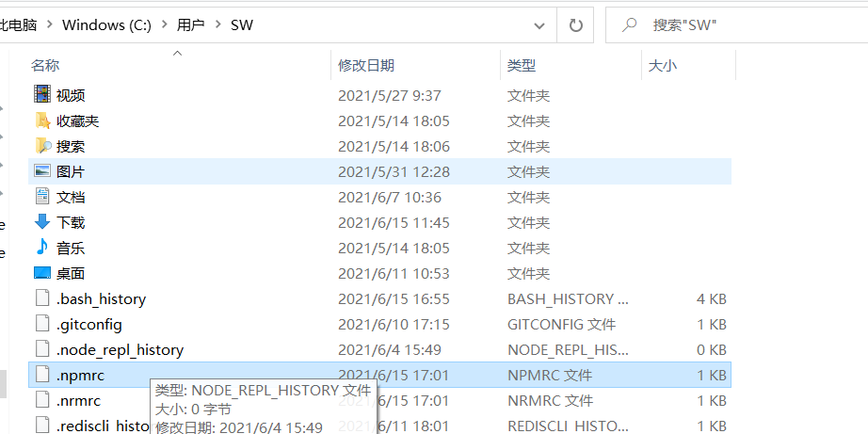
Task: Select the 桌面 folder name
Action: point(71,273)
